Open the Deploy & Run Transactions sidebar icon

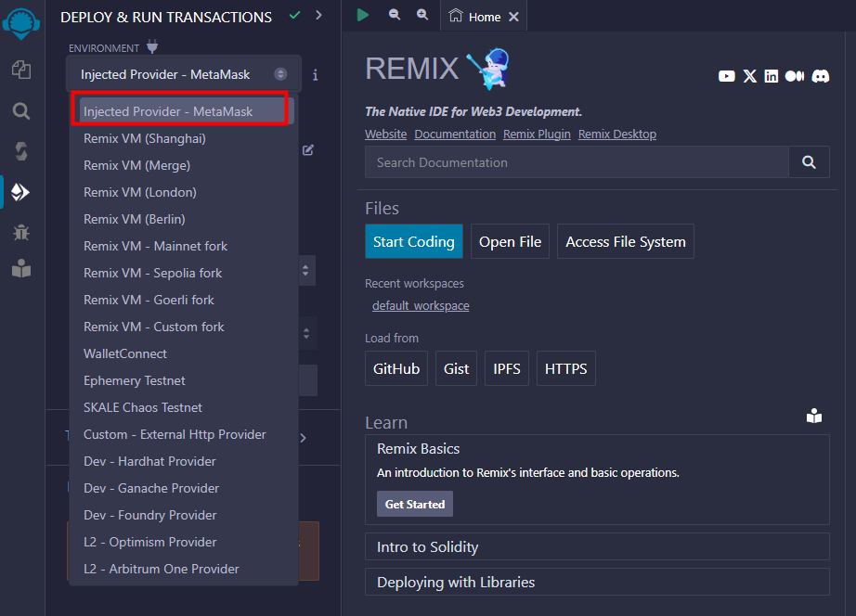pyautogui.click(x=20, y=192)
